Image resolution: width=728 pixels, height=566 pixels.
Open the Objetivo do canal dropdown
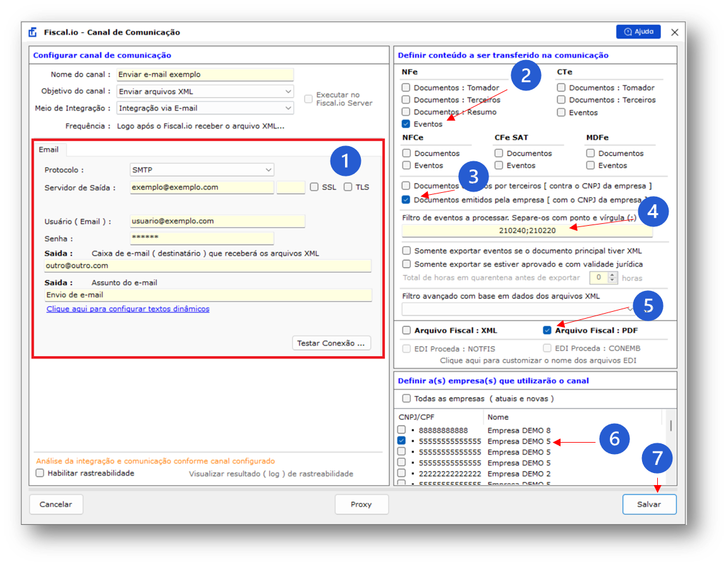coord(205,92)
